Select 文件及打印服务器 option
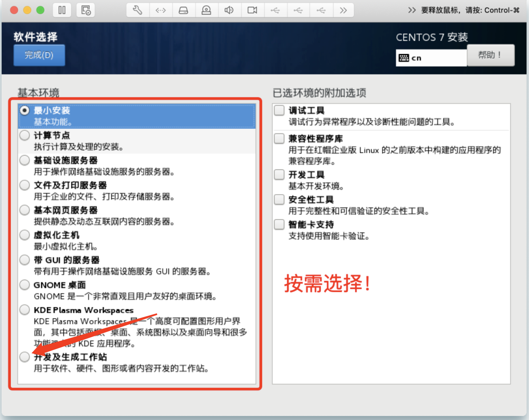 point(25,185)
